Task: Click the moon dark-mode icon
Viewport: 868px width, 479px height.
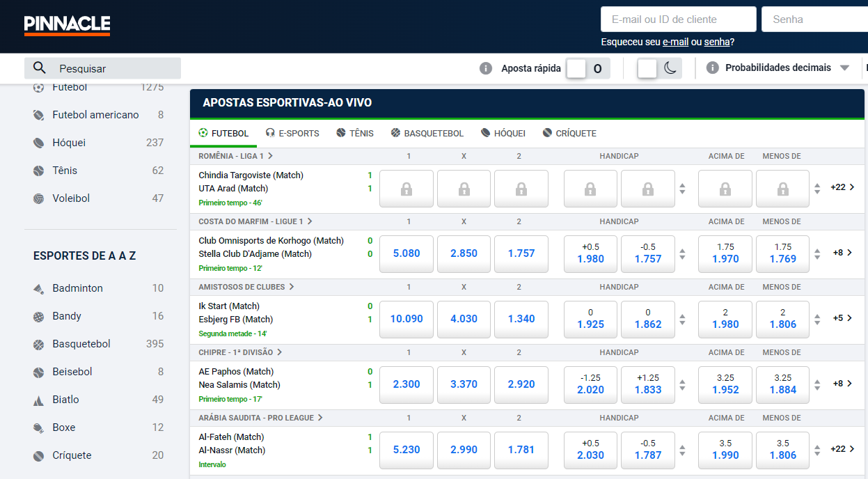Action: [x=670, y=68]
